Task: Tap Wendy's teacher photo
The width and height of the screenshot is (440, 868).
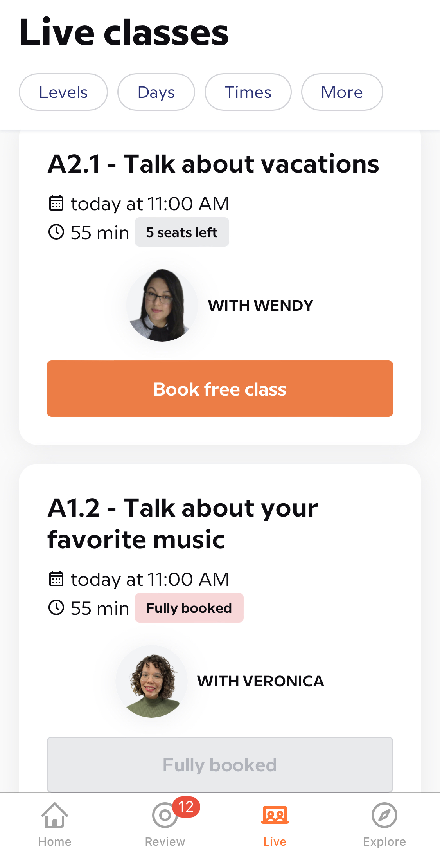Action: (162, 305)
